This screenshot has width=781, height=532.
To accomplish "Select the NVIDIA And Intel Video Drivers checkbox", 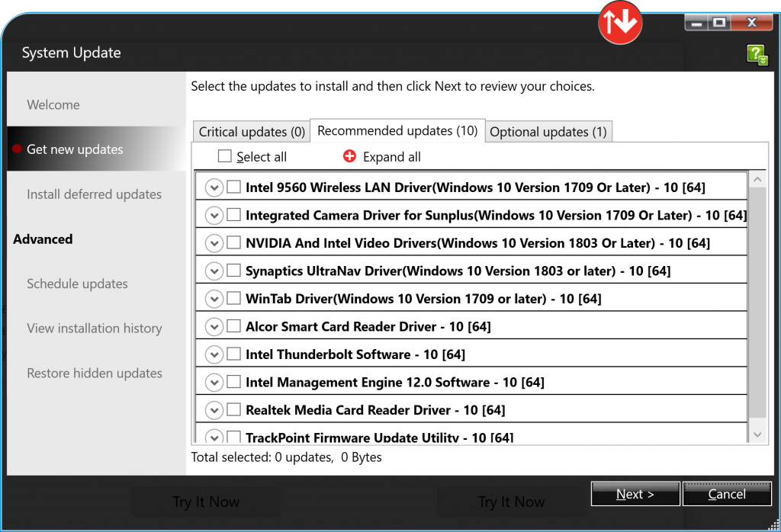I will [233, 242].
